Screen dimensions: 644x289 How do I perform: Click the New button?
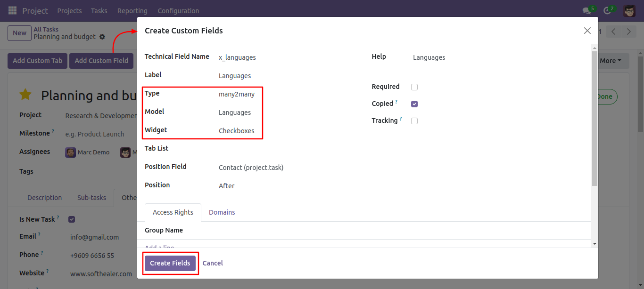19,33
